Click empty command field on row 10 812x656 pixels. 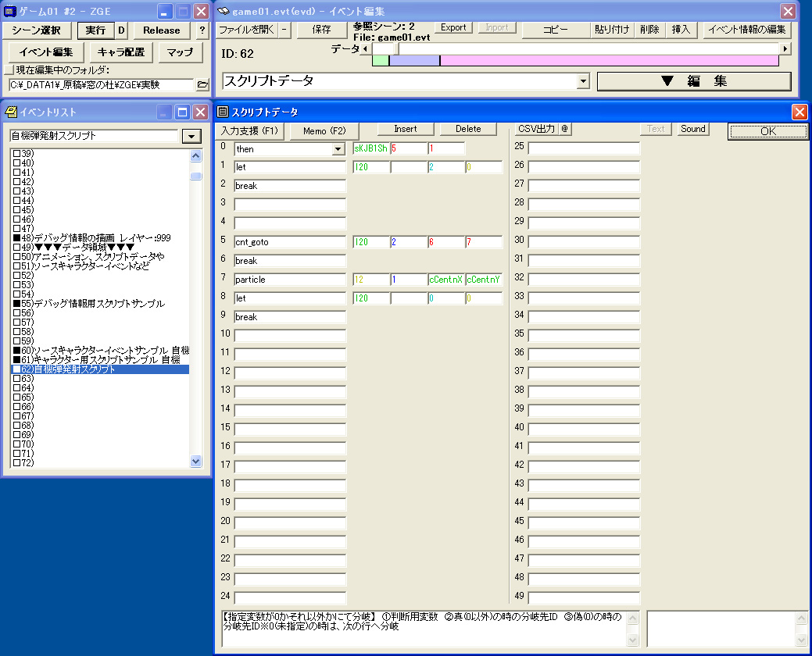[x=289, y=336]
